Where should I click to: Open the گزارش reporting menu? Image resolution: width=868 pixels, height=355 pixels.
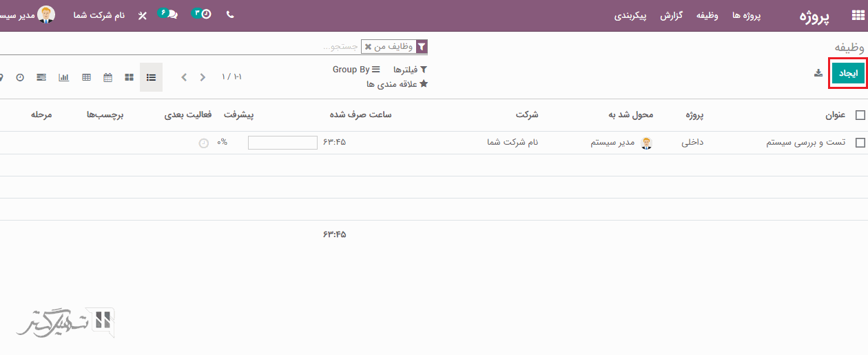click(x=671, y=15)
